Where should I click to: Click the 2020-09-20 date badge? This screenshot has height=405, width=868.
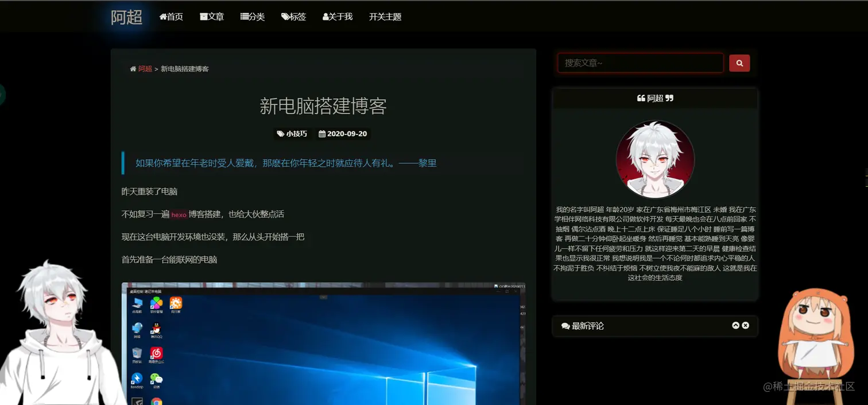point(343,134)
